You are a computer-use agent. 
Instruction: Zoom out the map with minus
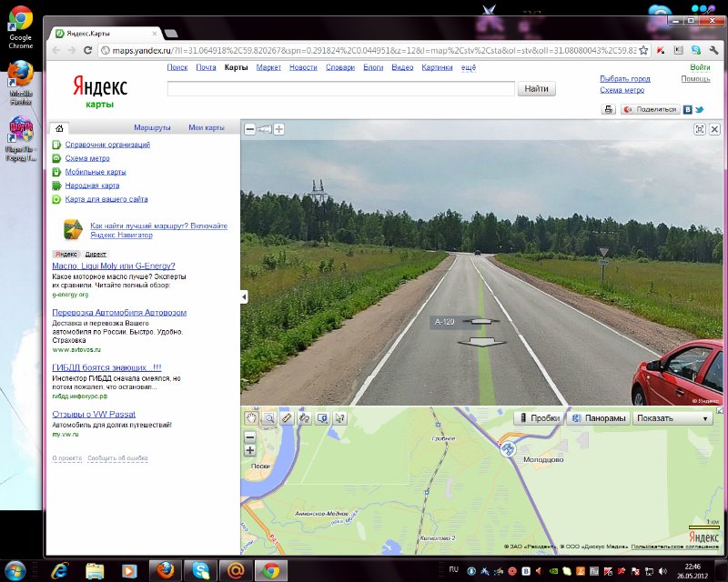(x=249, y=436)
